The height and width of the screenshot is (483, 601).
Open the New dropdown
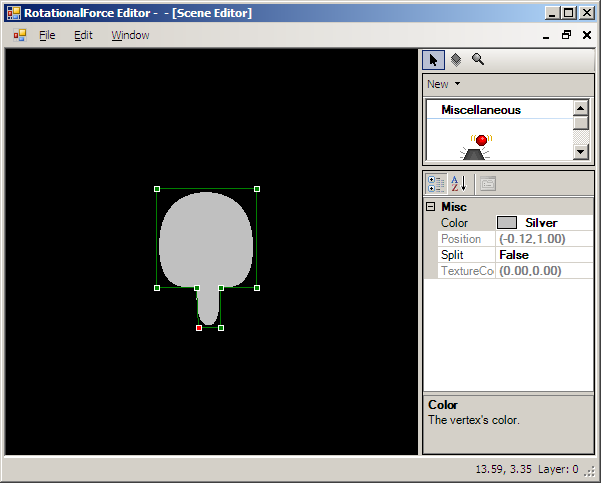[443, 84]
